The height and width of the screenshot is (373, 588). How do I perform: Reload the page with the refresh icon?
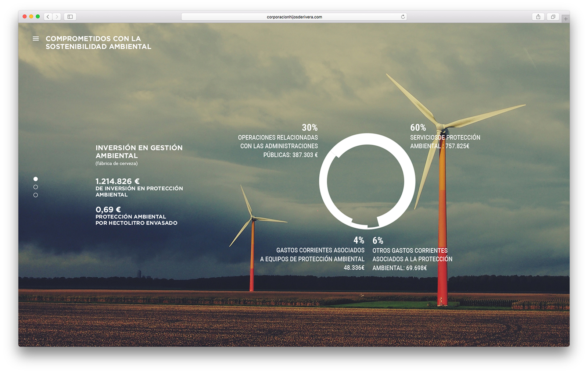click(403, 17)
